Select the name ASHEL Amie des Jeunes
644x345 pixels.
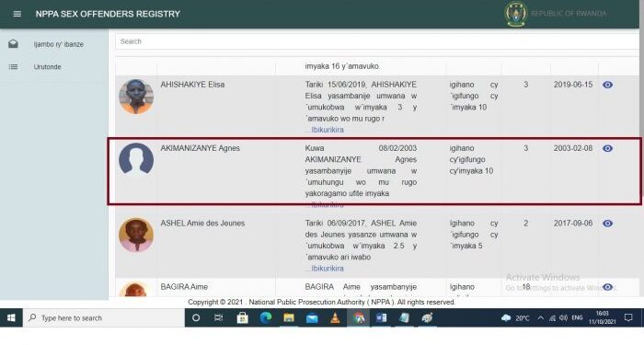point(202,224)
